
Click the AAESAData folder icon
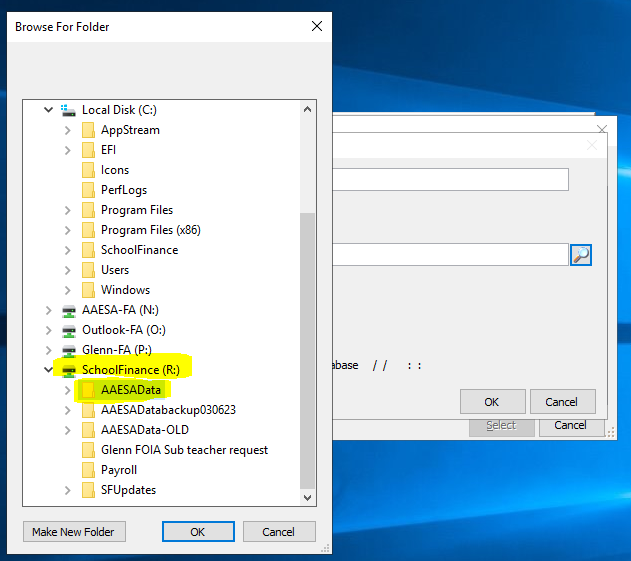88,390
